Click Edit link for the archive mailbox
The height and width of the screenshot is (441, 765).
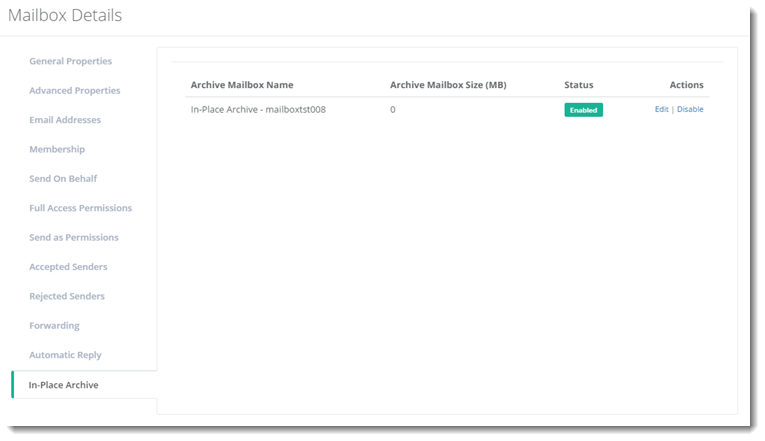tap(661, 109)
